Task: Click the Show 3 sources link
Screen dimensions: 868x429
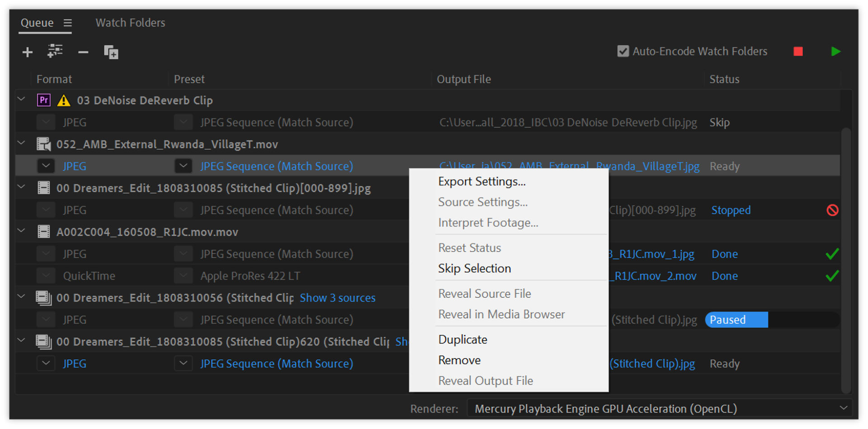Action: [x=337, y=298]
